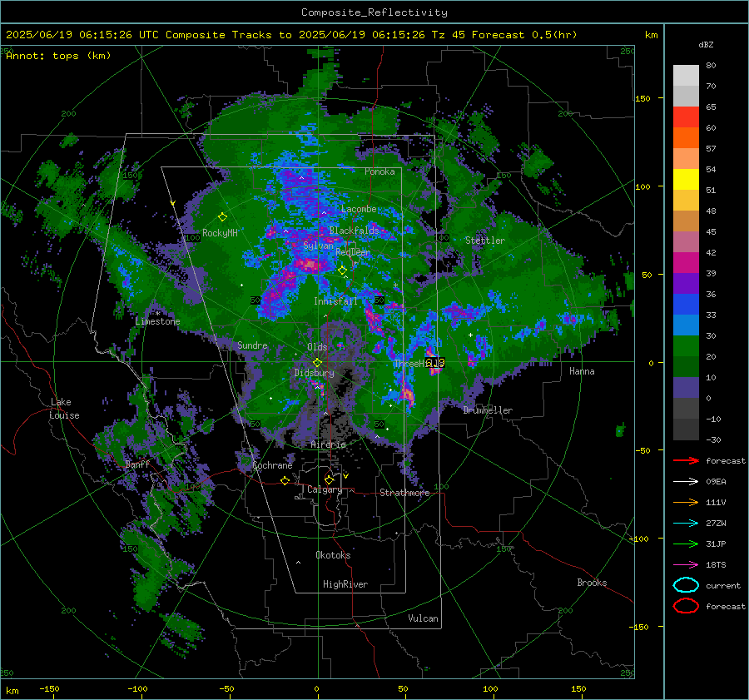The width and height of the screenshot is (749, 700).
Task: Click the Brooks city label
Action: [x=592, y=583]
